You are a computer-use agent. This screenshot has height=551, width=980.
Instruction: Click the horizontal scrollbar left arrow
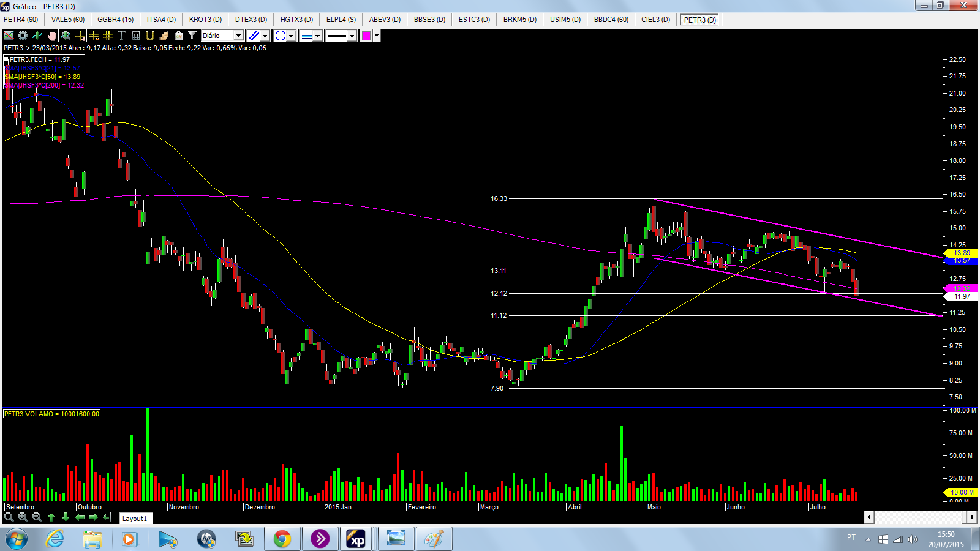[x=869, y=517]
